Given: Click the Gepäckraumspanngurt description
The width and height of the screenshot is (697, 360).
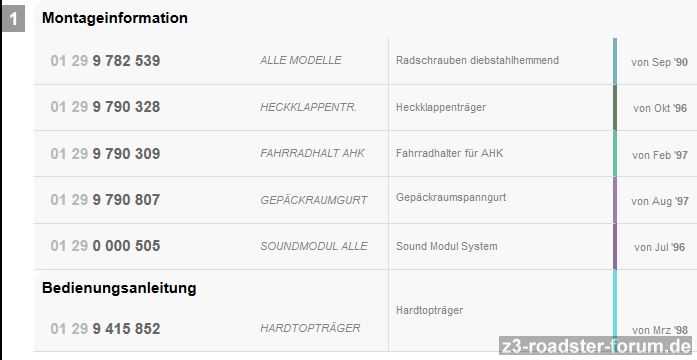Looking at the screenshot, I should click(x=451, y=197).
